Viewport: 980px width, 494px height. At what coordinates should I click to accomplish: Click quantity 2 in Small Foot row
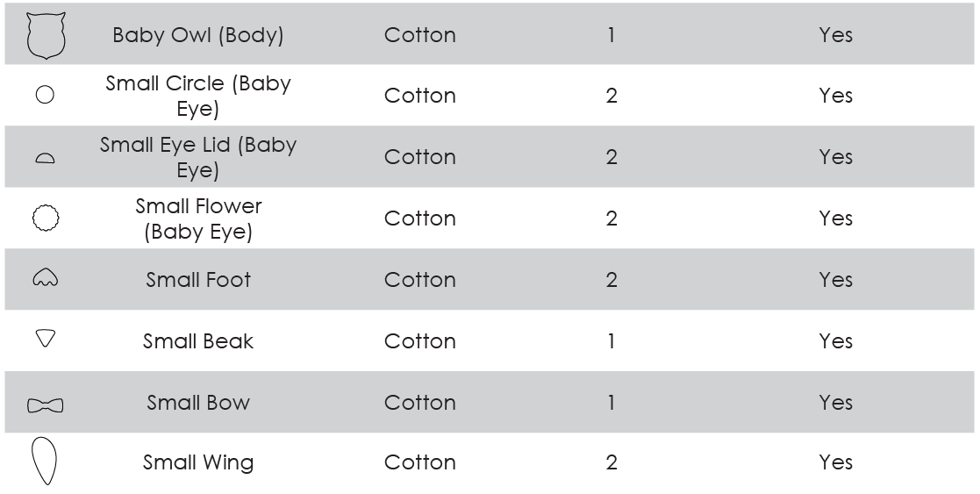(612, 280)
